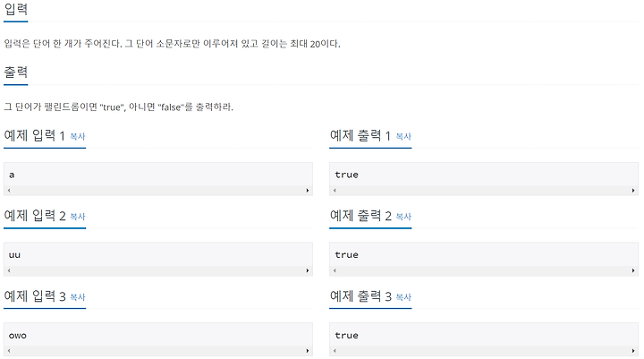Click right scroll arrow in example input 1 box
Image resolution: width=644 pixels, height=359 pixels.
[x=307, y=191]
